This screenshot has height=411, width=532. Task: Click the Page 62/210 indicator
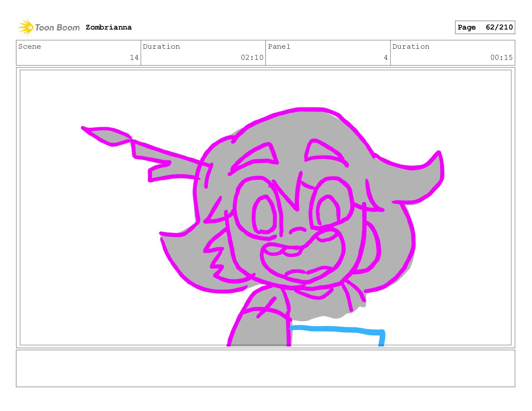pos(485,27)
